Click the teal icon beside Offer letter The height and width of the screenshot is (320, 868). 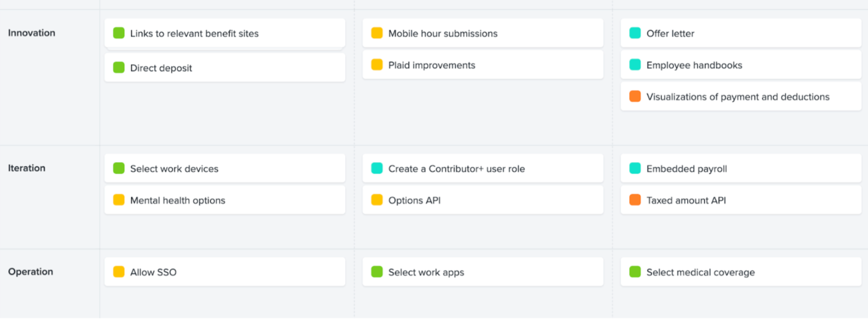point(635,33)
